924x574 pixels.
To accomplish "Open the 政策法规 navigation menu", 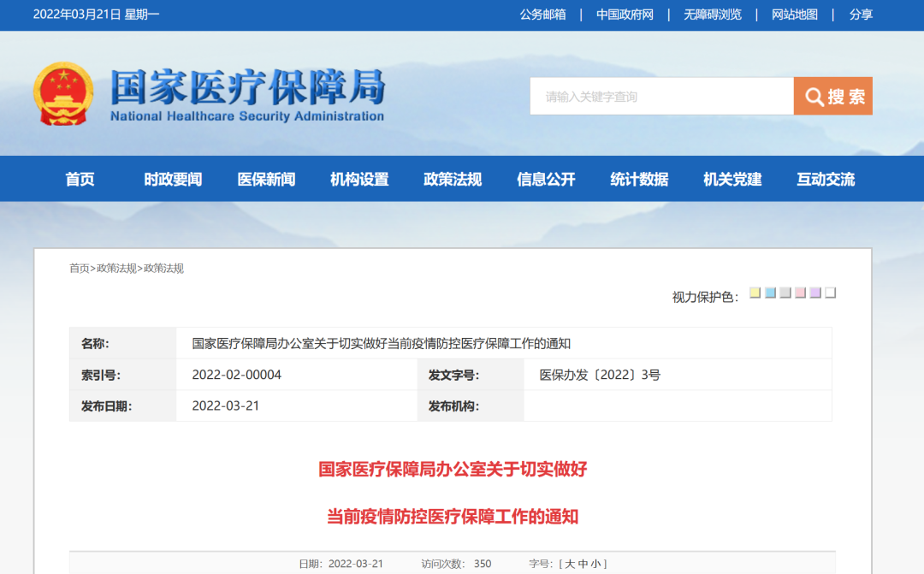I will point(452,179).
